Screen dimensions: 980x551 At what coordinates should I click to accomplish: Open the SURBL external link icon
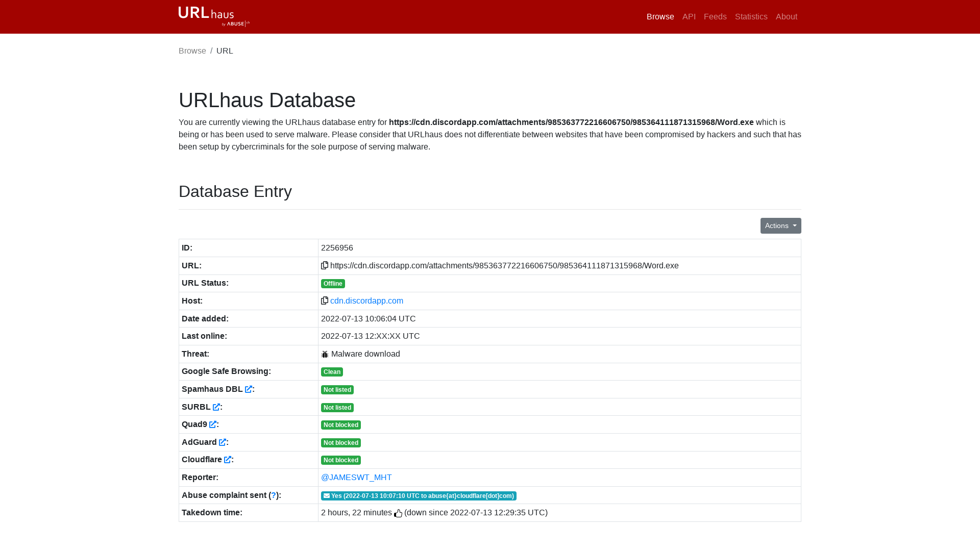point(216,407)
